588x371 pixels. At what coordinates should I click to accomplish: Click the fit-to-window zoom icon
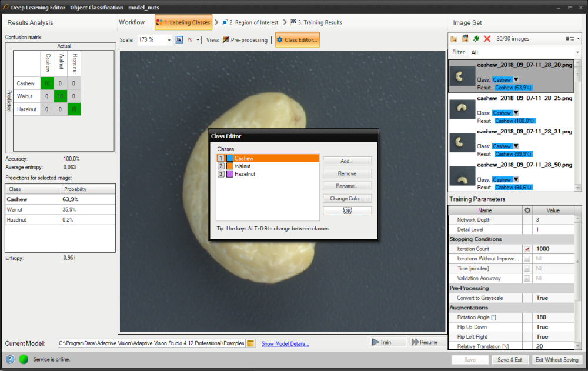pos(179,40)
